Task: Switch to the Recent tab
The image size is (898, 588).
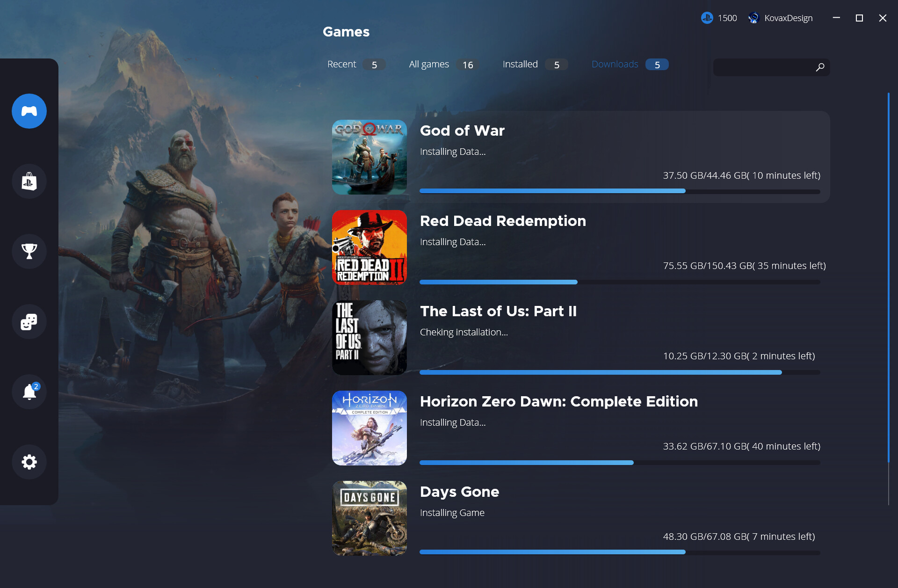Action: click(x=342, y=64)
